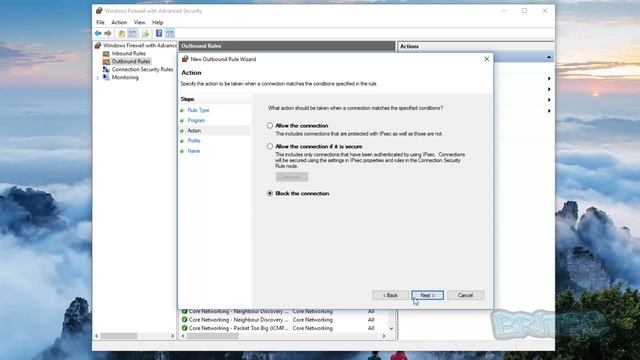Image resolution: width=640 pixels, height=360 pixels.
Task: Close the New Outbound Rule Wizard dialog
Action: 487,59
